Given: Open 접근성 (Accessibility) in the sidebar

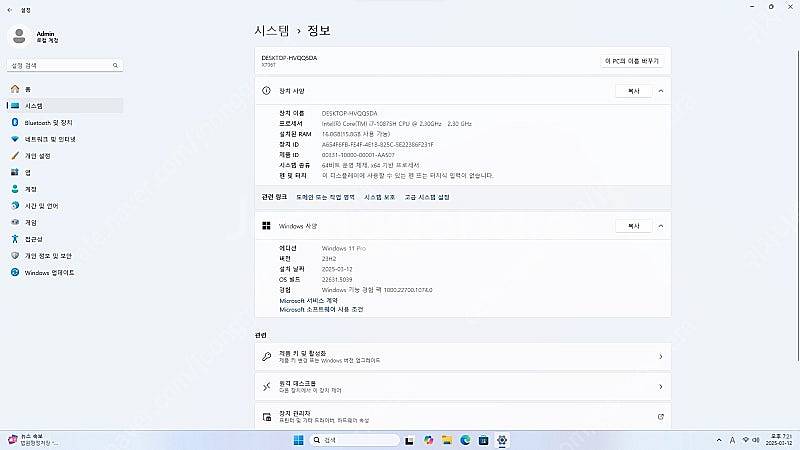Looking at the screenshot, I should click(x=65, y=239).
